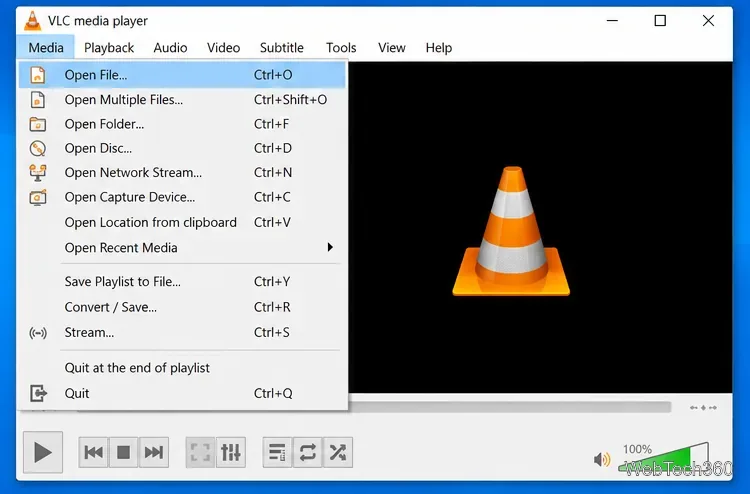Show extended settings equalizer button
This screenshot has height=494, width=750.
tap(231, 452)
